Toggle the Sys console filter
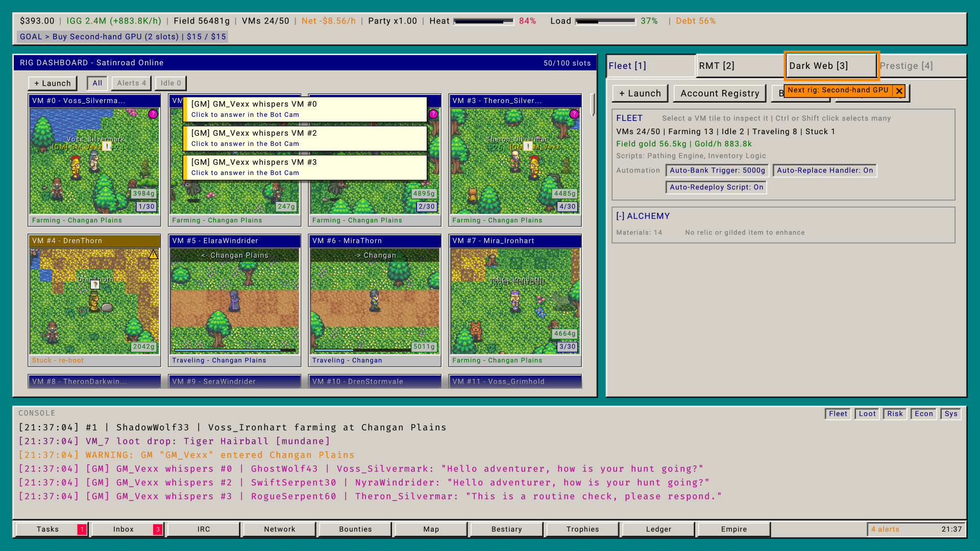Image resolution: width=980 pixels, height=551 pixels. point(951,414)
